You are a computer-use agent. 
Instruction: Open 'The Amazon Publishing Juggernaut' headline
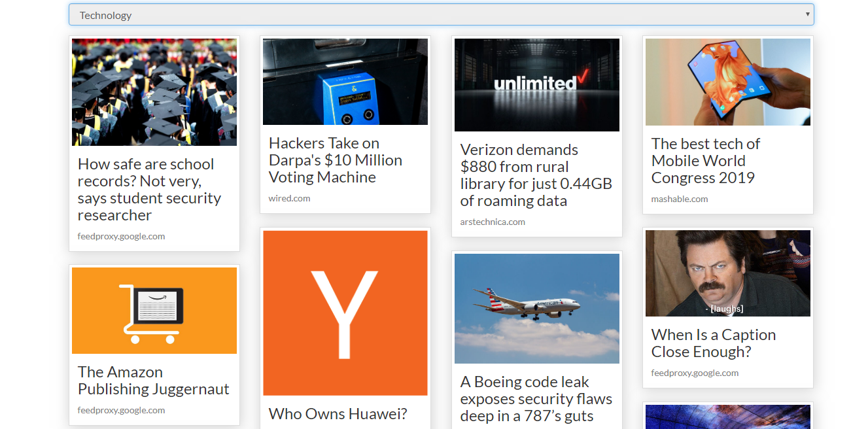[154, 381]
